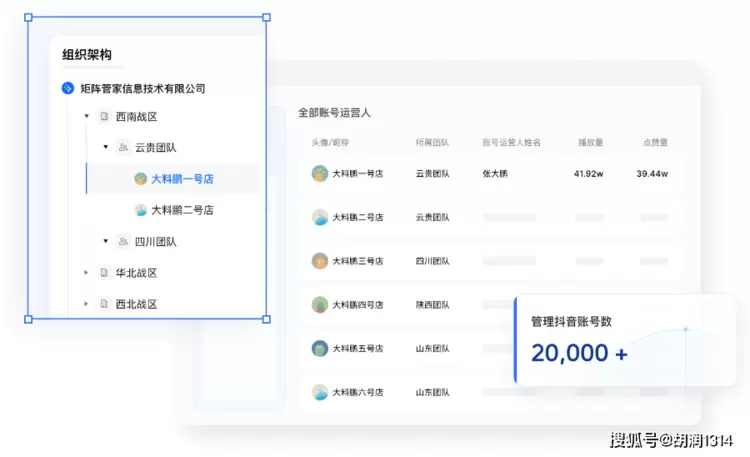Click the avatar of 大料鹏二号店 in tree
This screenshot has height=457, width=750.
tap(141, 210)
